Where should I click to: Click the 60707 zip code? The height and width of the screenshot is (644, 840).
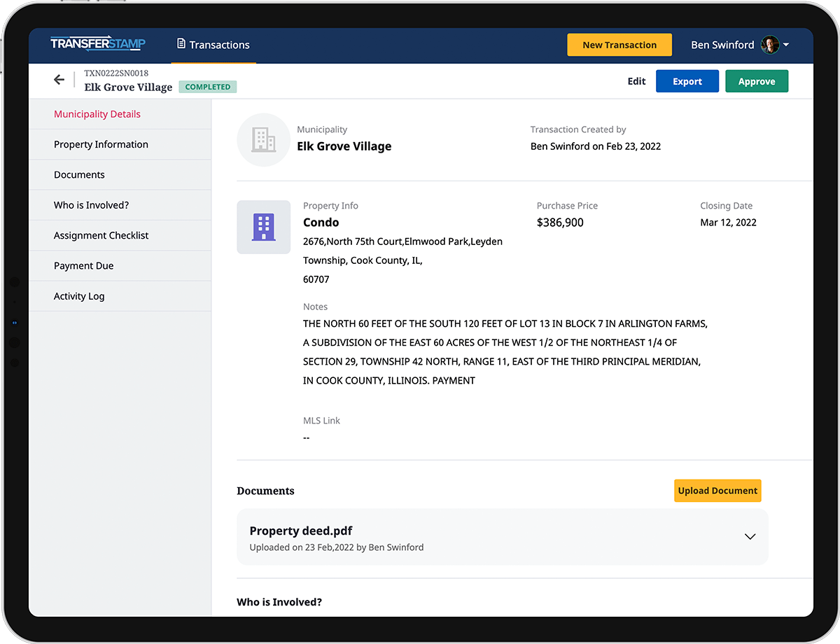click(316, 279)
